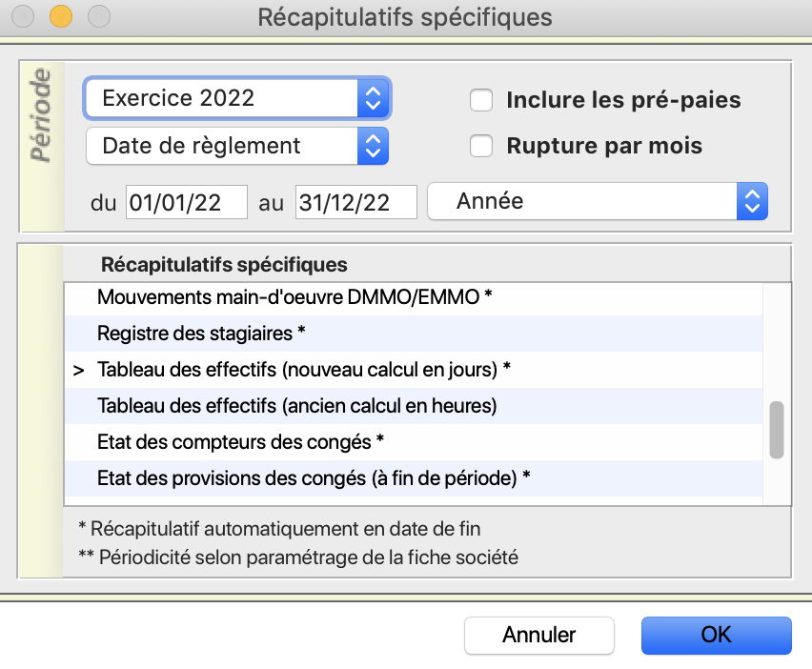Click the list's vertical scrollbar thumb
Screen dimensions: 812x669
pyautogui.click(x=777, y=430)
